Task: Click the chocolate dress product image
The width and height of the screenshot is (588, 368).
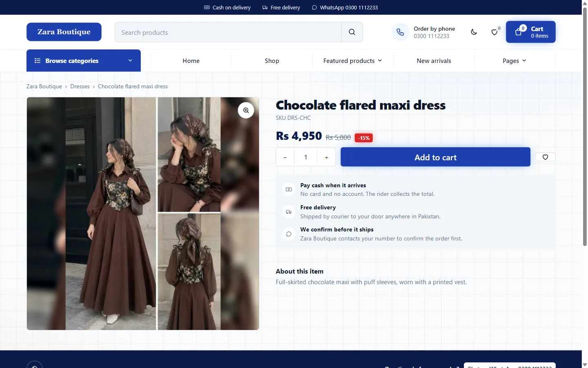Action: coord(143,213)
